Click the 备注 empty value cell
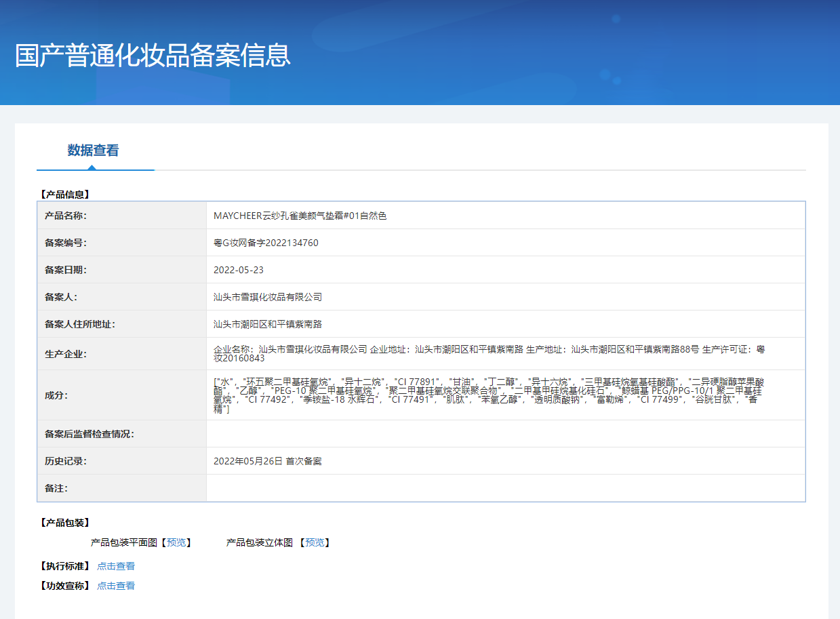Image resolution: width=840 pixels, height=619 pixels. click(475, 487)
